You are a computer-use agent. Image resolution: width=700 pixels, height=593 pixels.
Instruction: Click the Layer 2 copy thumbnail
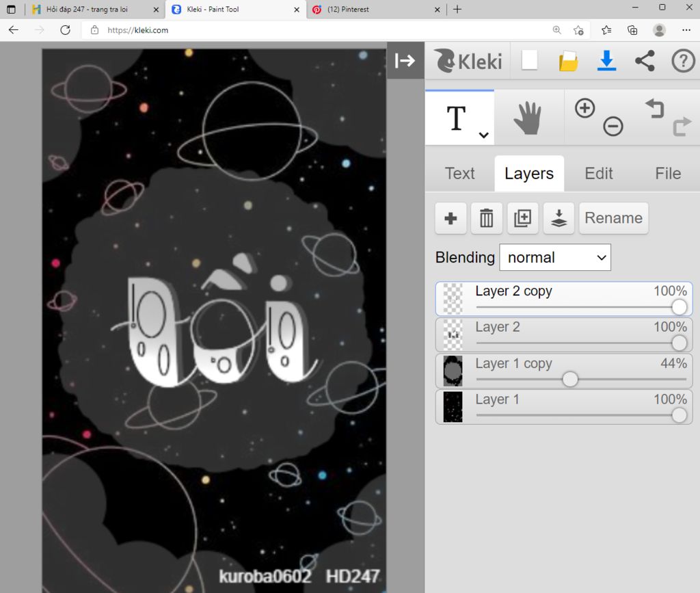pos(453,299)
